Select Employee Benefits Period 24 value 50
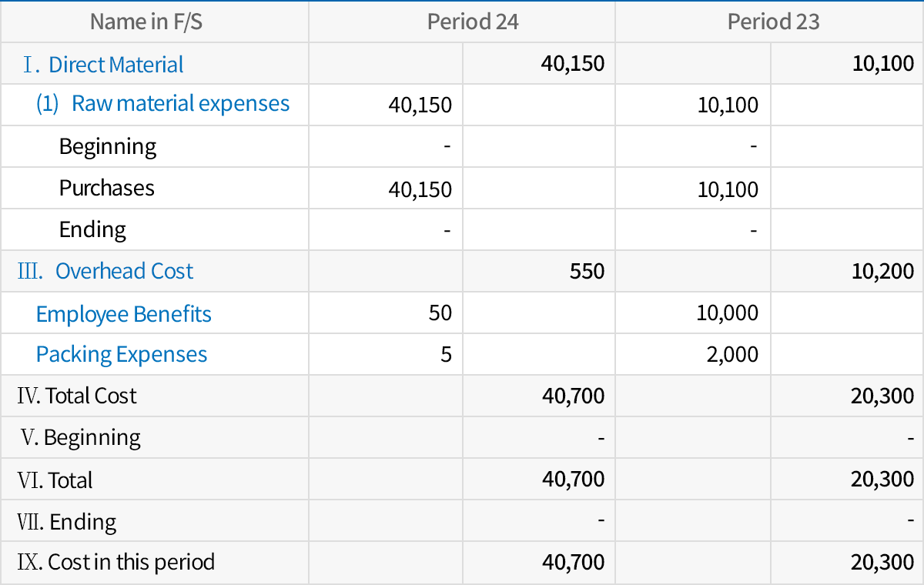This screenshot has width=924, height=585. [x=440, y=313]
